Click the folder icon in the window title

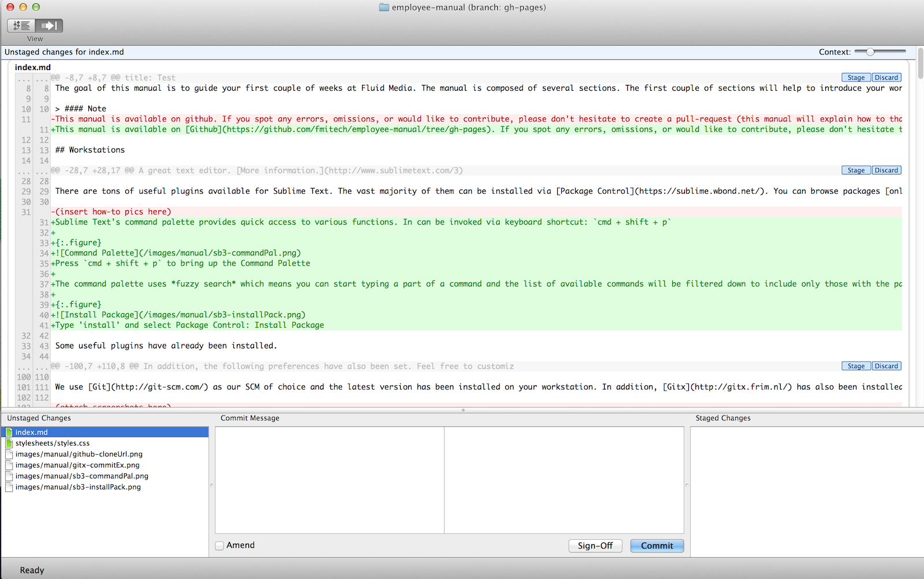pos(384,8)
